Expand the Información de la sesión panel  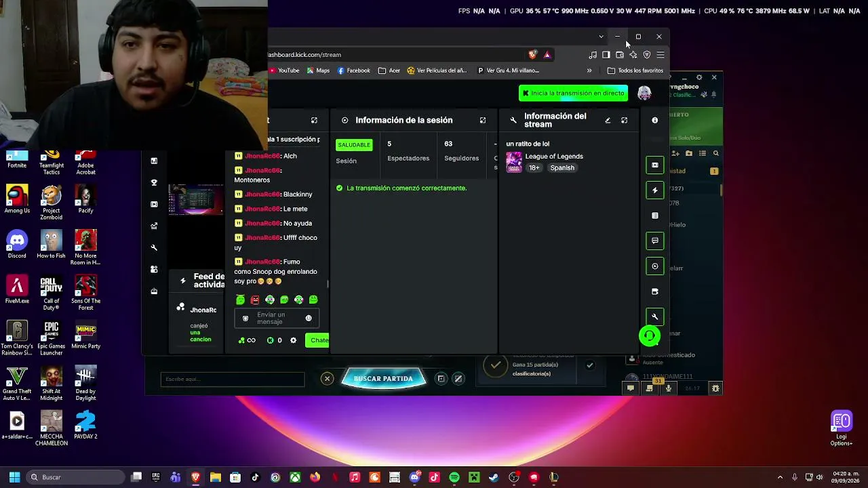pyautogui.click(x=483, y=121)
